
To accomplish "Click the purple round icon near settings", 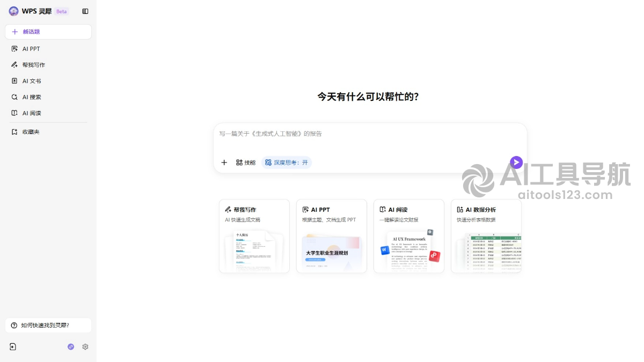I will 71,347.
